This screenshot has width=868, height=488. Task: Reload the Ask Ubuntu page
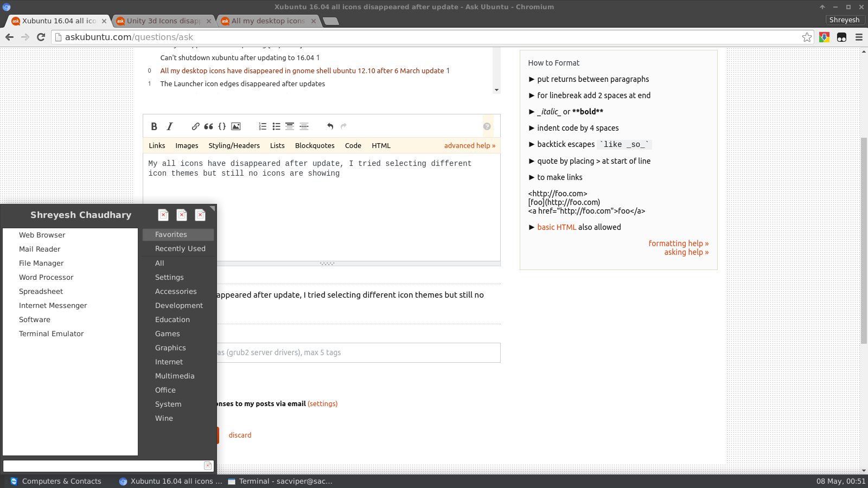tap(41, 37)
